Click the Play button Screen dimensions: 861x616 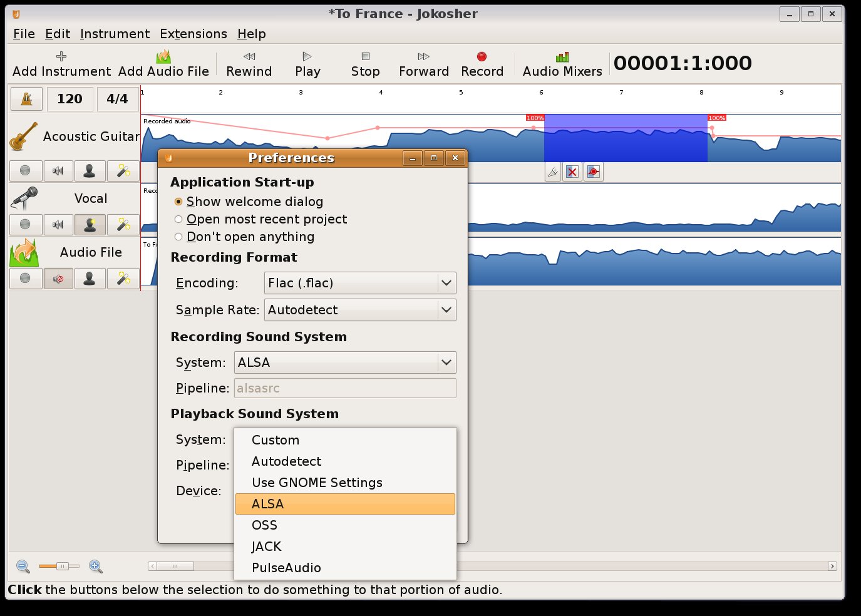pyautogui.click(x=307, y=64)
